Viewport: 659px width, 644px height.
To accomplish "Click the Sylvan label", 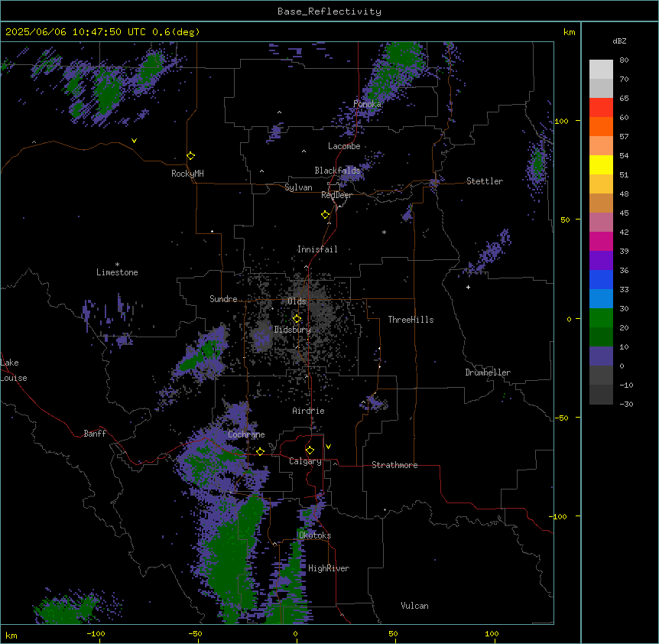I will (x=298, y=187).
